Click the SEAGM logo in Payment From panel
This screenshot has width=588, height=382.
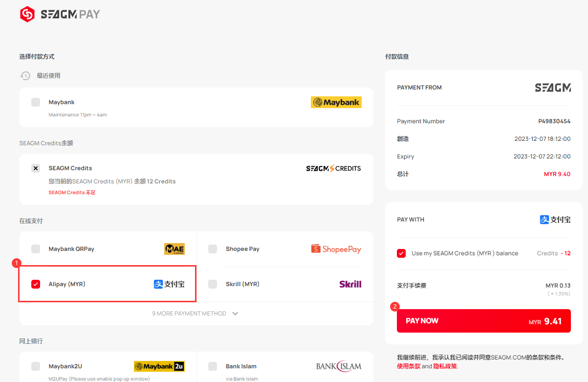point(553,88)
